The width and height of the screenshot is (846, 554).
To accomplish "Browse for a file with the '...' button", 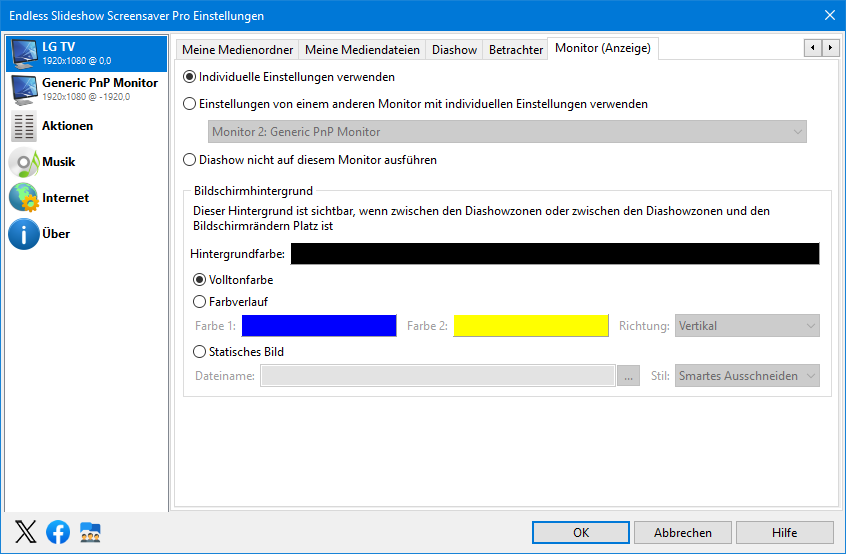I will [629, 376].
